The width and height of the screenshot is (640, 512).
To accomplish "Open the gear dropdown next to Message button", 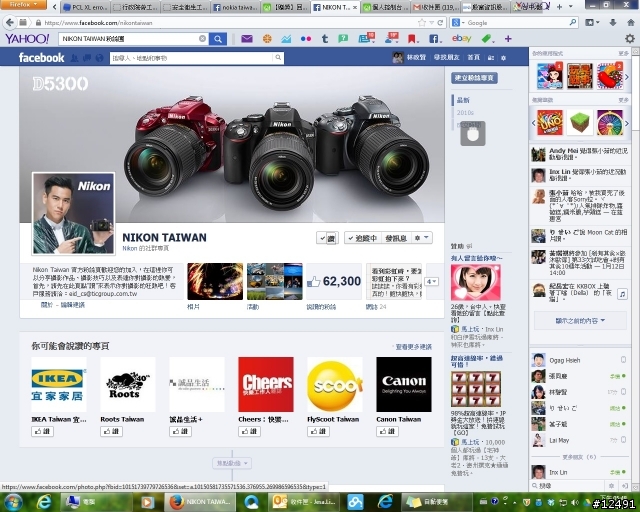I will 422,238.
